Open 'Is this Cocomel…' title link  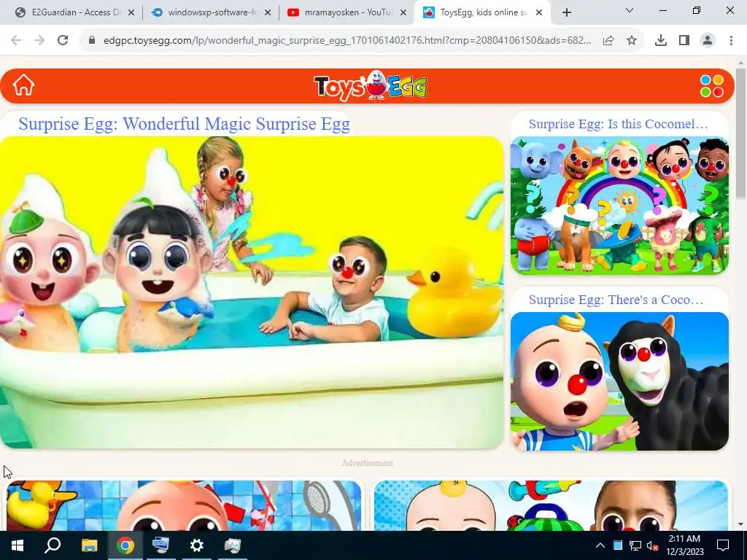tap(619, 124)
